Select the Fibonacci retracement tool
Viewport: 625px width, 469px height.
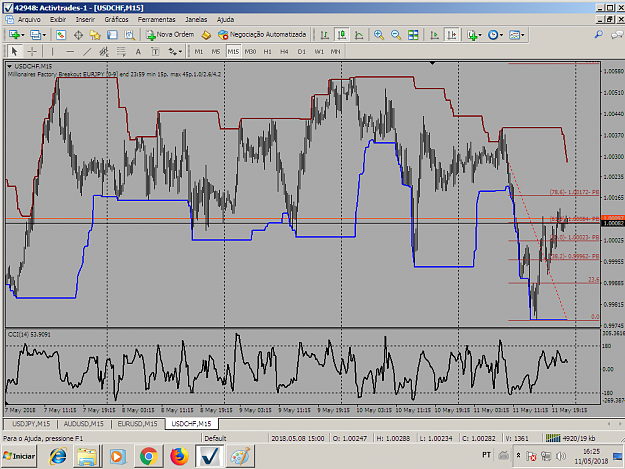click(121, 51)
